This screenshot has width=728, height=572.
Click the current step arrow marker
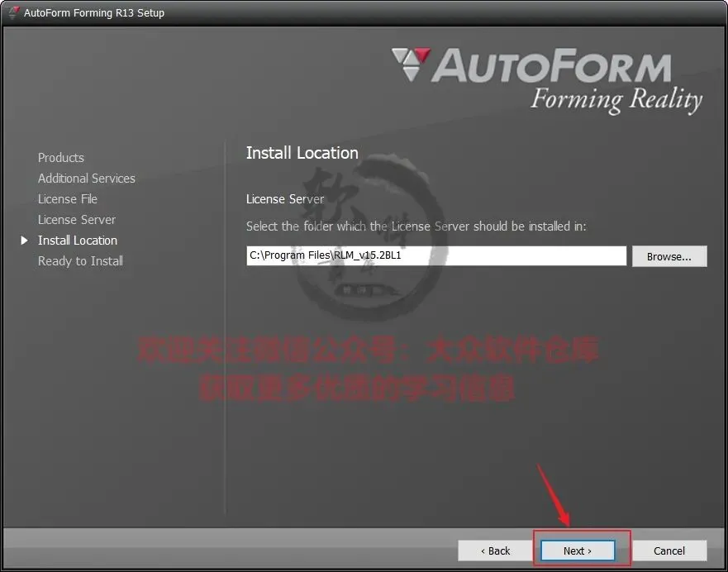24,240
